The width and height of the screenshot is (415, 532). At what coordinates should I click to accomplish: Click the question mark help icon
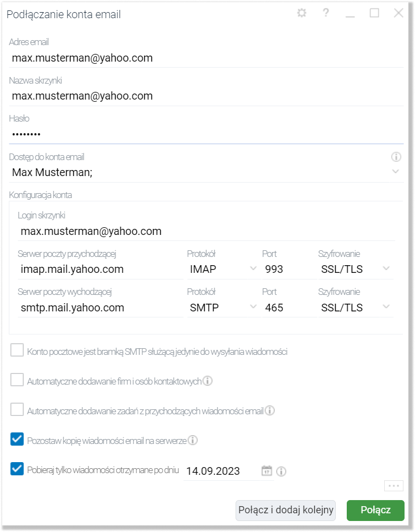tap(326, 14)
